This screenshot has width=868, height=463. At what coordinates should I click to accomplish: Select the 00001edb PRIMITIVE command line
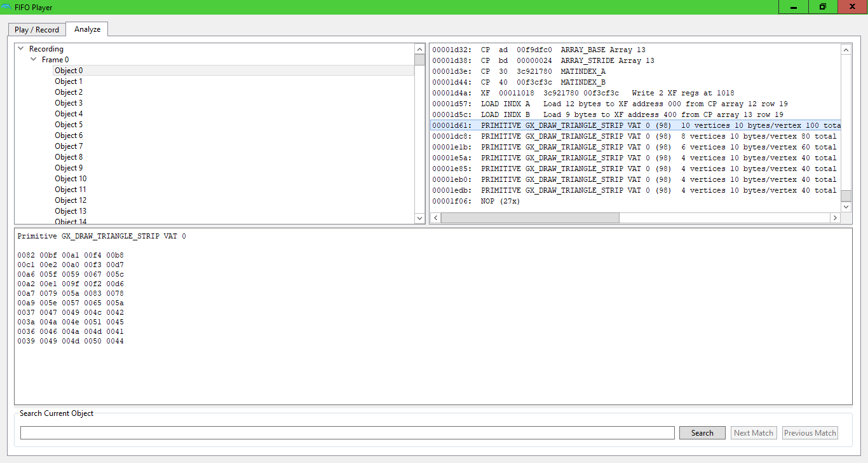pos(635,190)
